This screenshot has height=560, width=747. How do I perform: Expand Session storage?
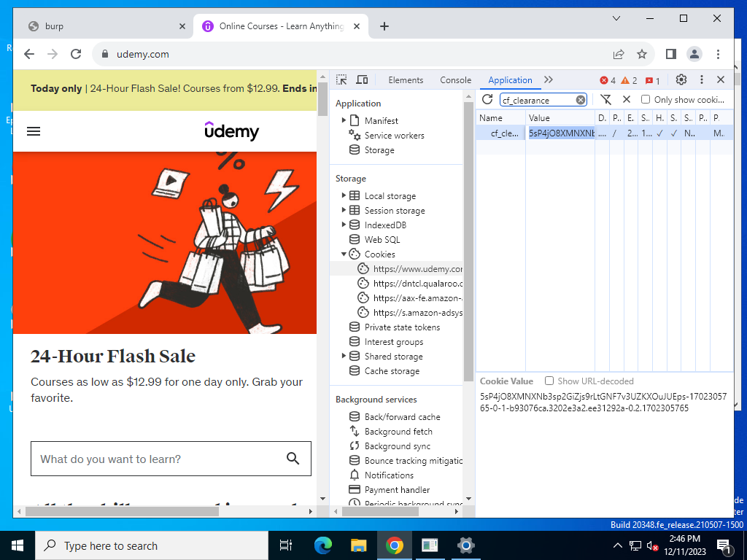pyautogui.click(x=344, y=209)
